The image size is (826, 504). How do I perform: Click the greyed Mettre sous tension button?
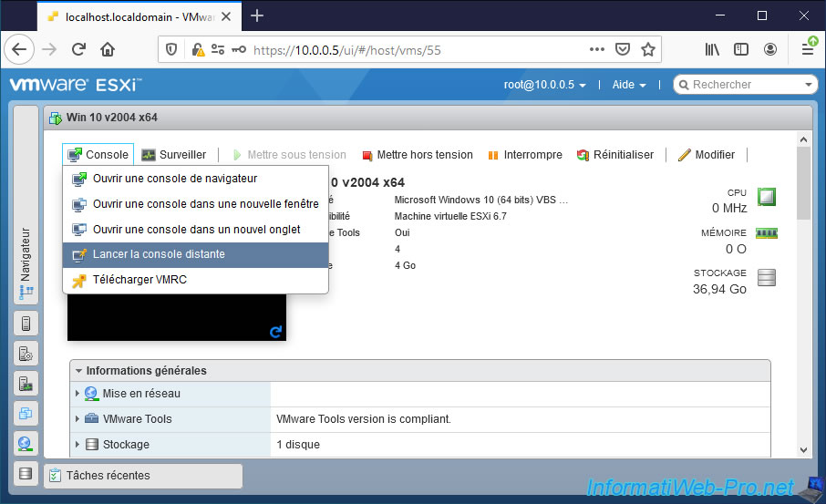coord(289,155)
